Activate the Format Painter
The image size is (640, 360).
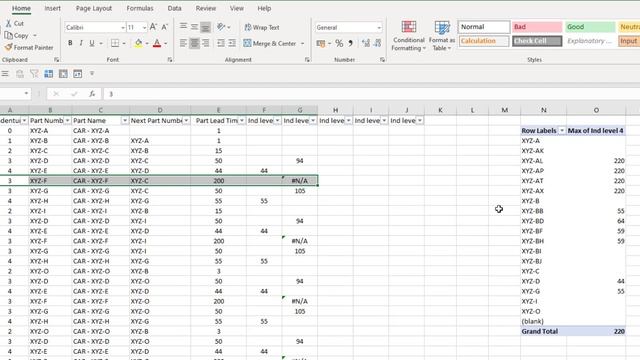(29, 47)
